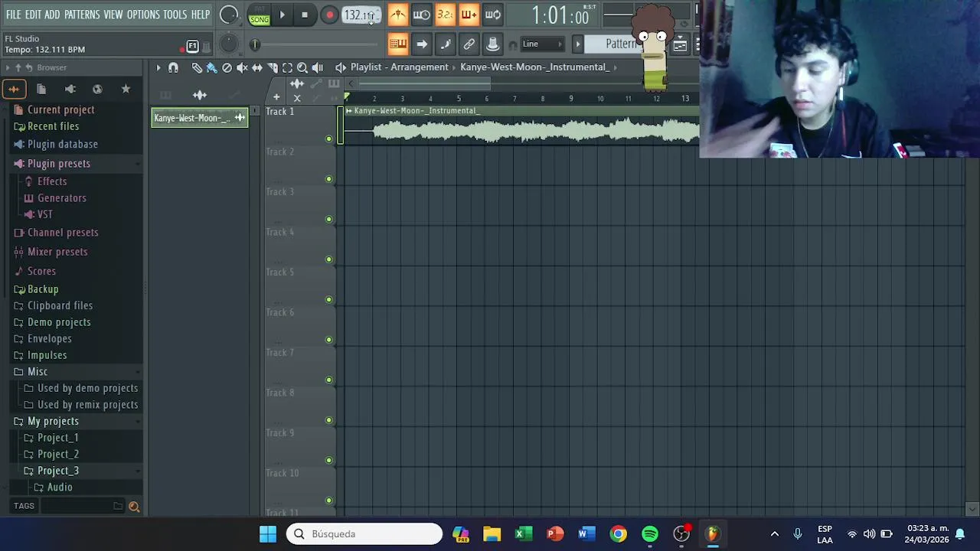This screenshot has height=551, width=980.
Task: Toggle loop recording button
Action: pyautogui.click(x=492, y=15)
